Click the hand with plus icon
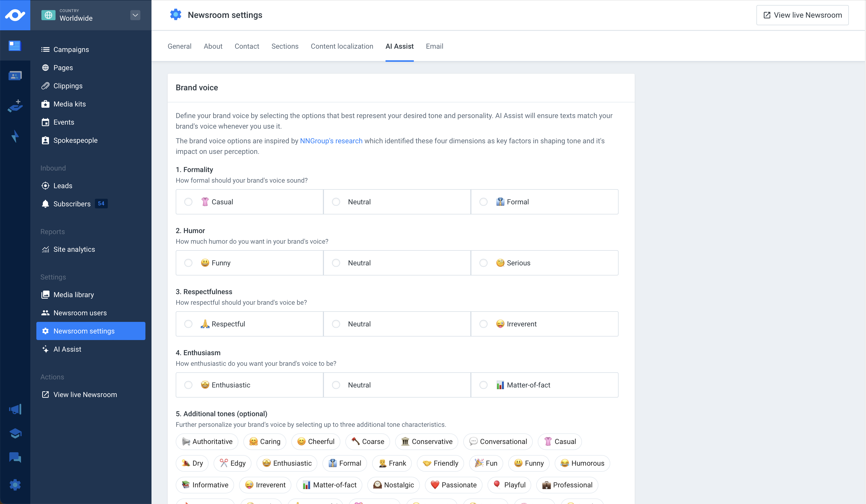Screen dimensions: 866x504 tap(15, 106)
